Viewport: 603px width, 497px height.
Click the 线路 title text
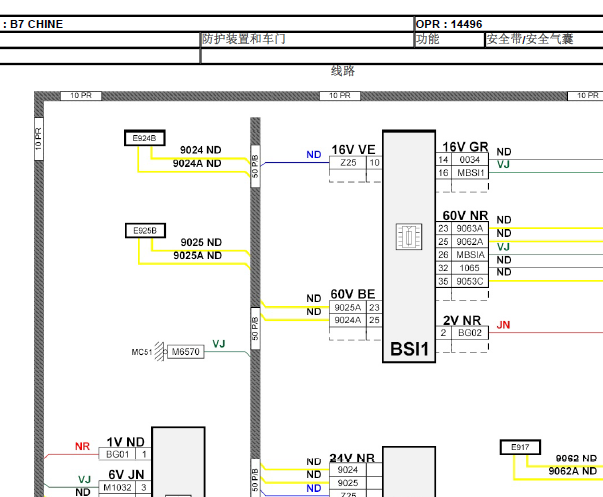343,71
